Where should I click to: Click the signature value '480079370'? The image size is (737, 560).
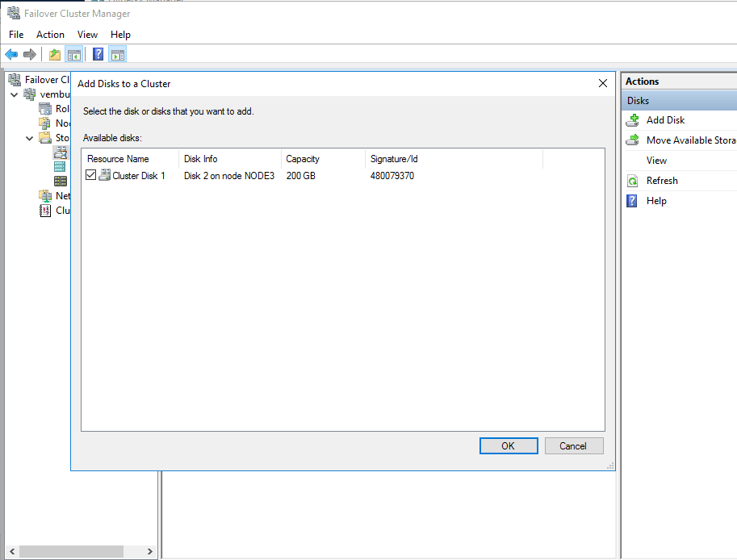click(392, 176)
